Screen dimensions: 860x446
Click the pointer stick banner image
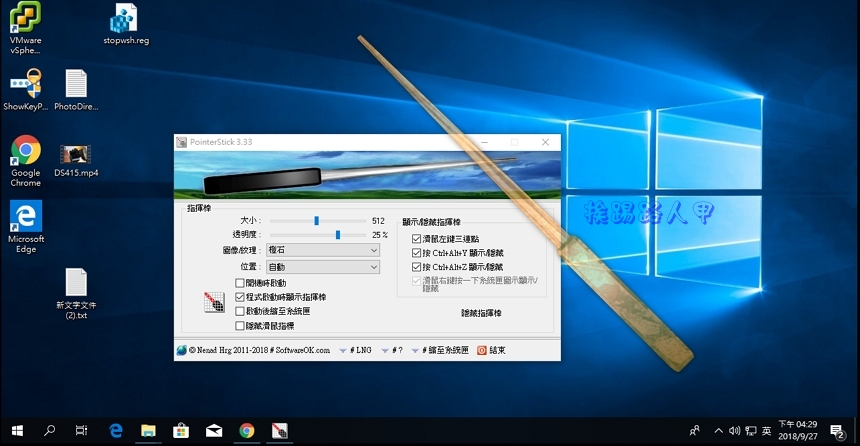pyautogui.click(x=367, y=175)
